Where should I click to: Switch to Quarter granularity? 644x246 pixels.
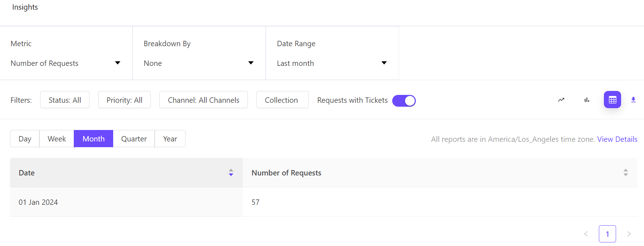[x=134, y=139]
